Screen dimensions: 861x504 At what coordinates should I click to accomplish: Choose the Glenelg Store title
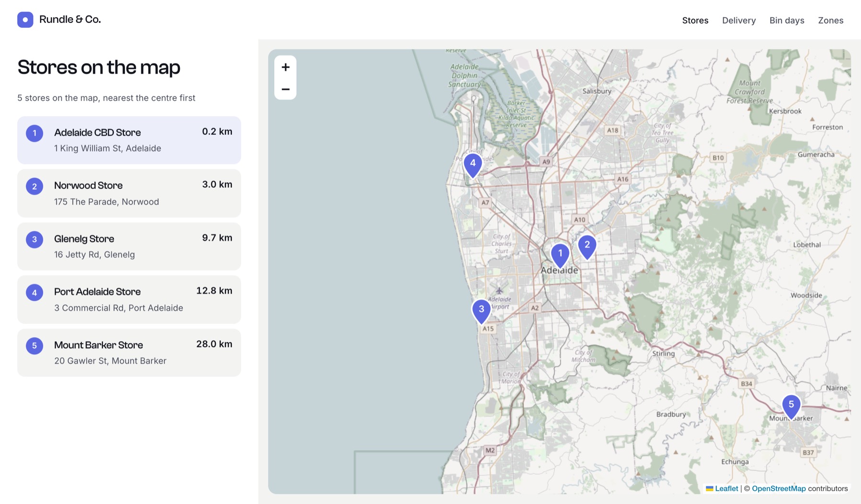coord(84,239)
